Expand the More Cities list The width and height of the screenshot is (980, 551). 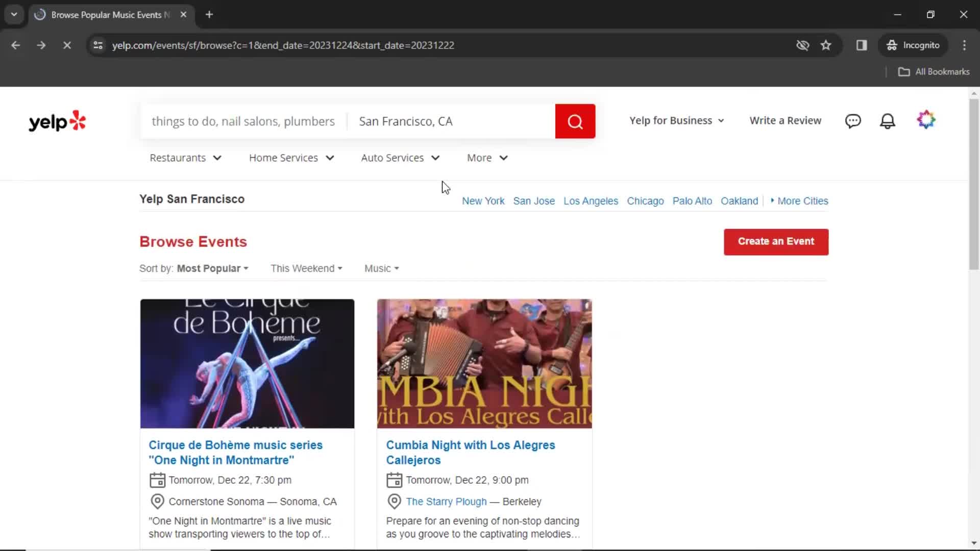click(x=799, y=201)
